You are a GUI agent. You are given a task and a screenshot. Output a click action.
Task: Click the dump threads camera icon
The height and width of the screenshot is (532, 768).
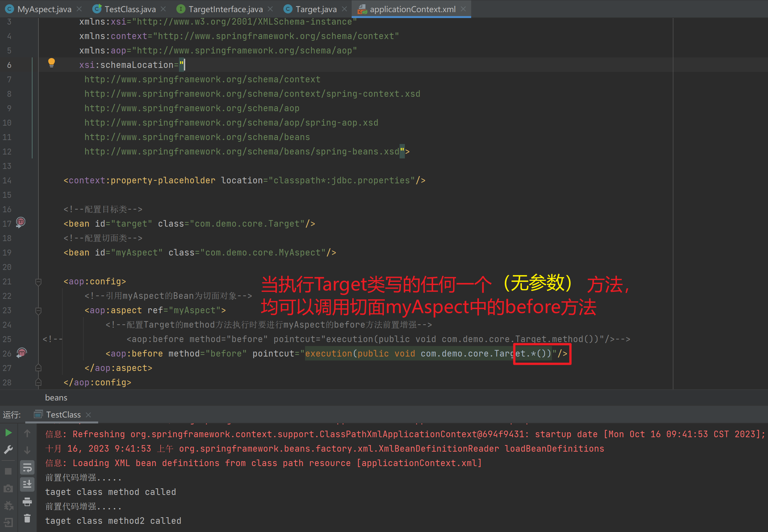click(x=9, y=489)
